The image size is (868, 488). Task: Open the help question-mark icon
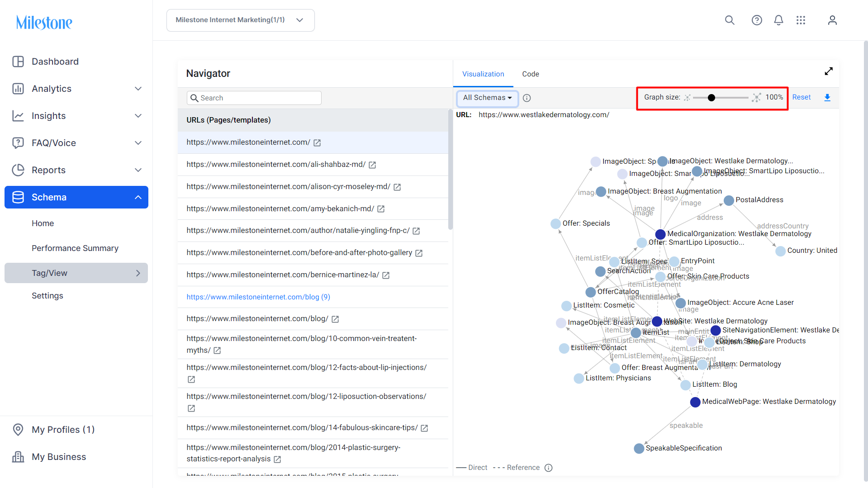coord(757,20)
